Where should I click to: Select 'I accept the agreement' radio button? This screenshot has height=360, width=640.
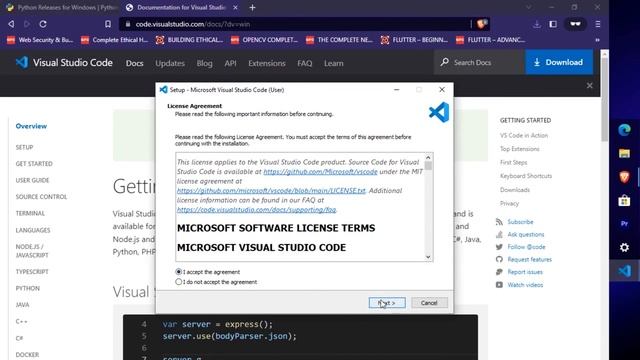[x=178, y=272]
